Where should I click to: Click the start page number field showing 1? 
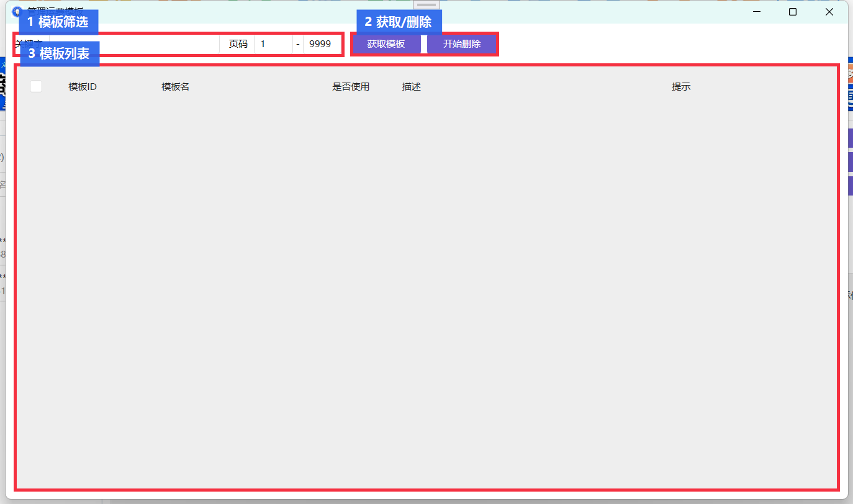(x=273, y=44)
